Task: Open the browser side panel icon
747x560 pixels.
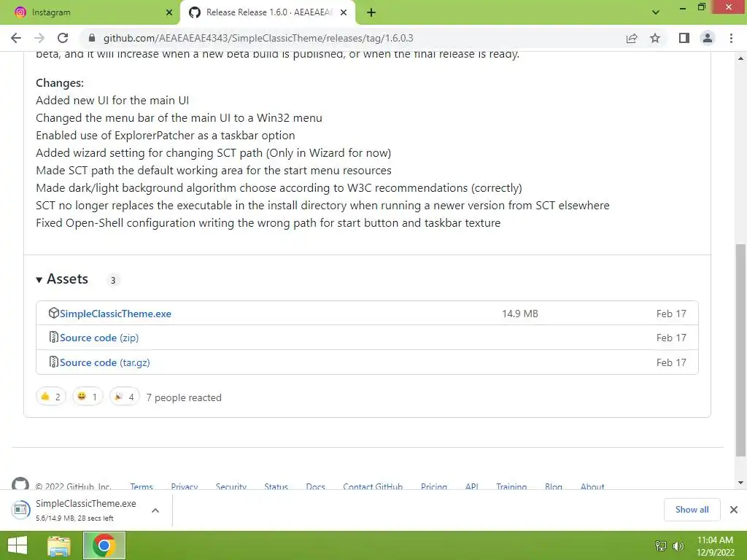Action: 684,38
